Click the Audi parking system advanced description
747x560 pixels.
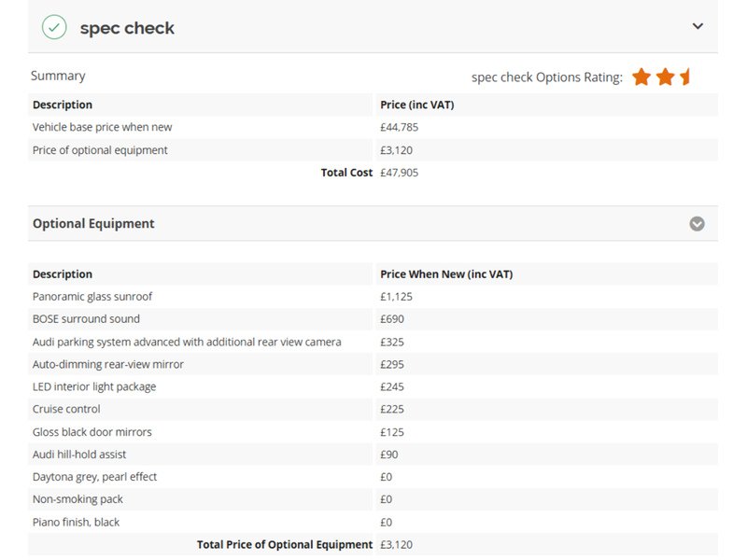187,342
